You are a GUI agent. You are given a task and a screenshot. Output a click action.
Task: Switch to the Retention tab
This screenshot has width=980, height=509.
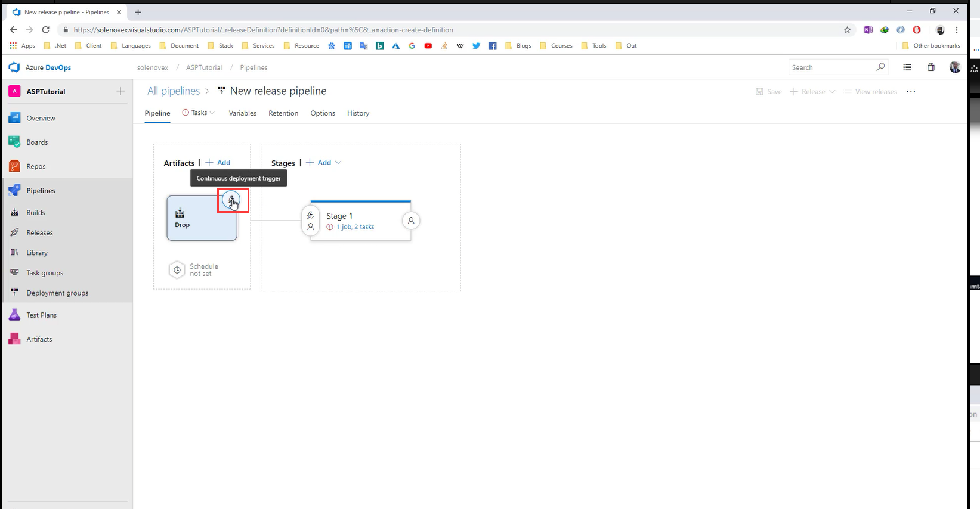pos(283,113)
